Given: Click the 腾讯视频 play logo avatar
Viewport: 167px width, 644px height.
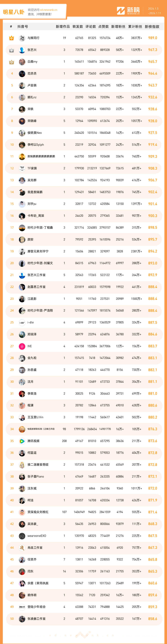Looking at the screenshot, I should coord(22,441).
